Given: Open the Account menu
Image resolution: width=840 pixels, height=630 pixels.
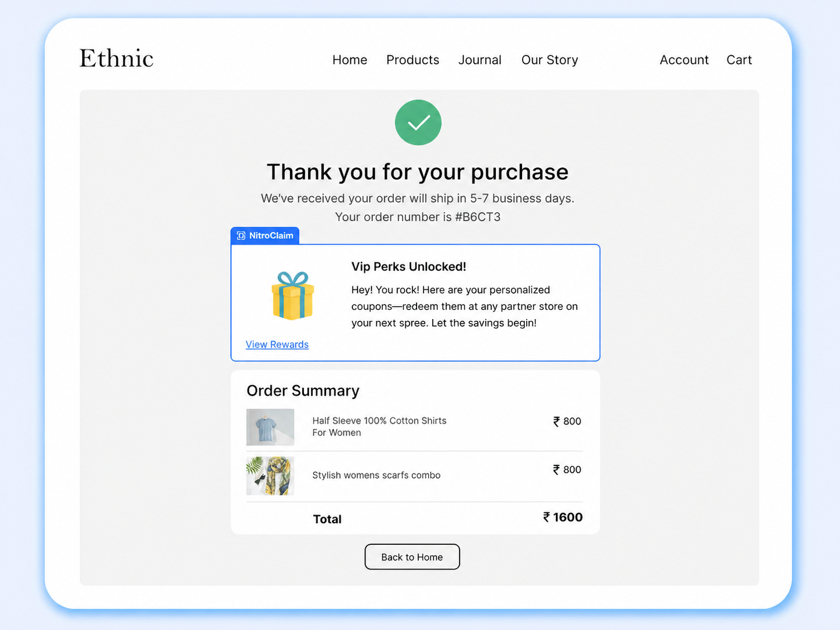Looking at the screenshot, I should (x=684, y=60).
